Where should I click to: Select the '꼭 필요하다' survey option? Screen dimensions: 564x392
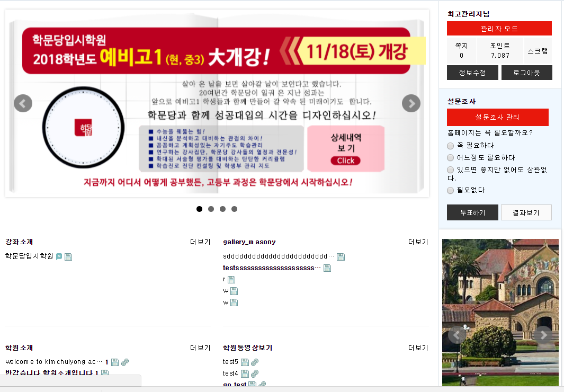pos(451,146)
